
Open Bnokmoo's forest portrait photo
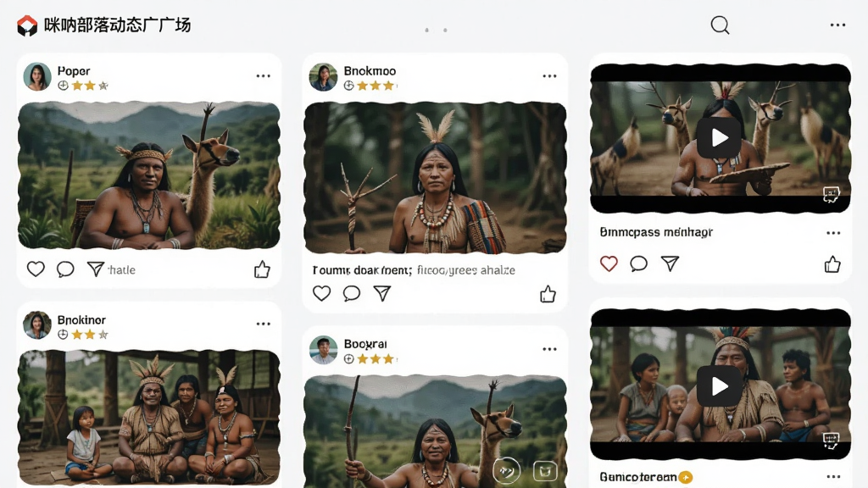[435, 178]
